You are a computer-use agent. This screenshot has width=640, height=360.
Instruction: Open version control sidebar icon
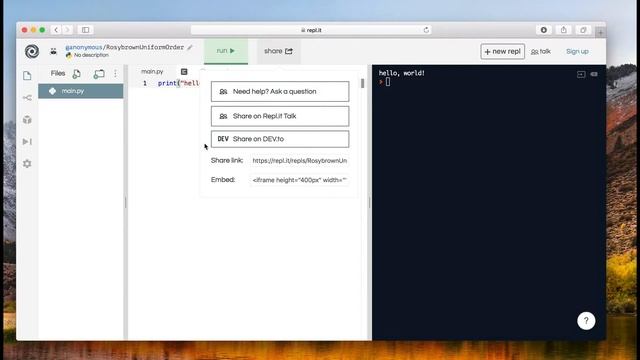pos(27,98)
